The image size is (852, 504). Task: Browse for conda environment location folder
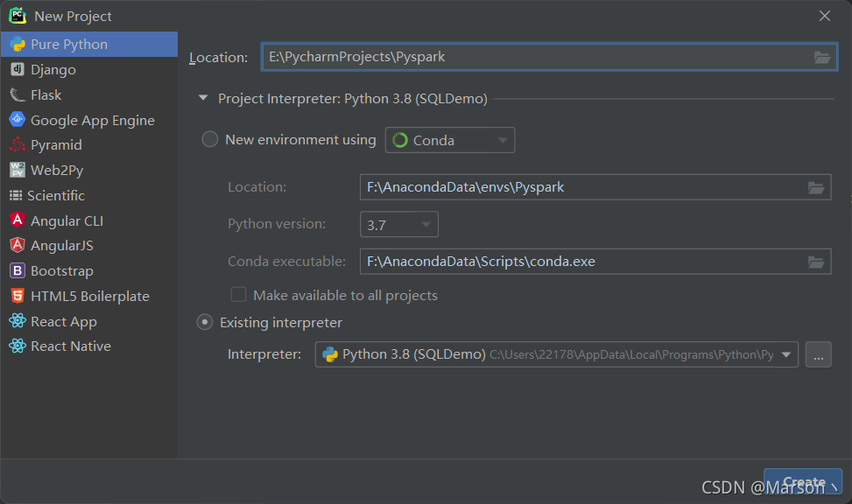815,187
